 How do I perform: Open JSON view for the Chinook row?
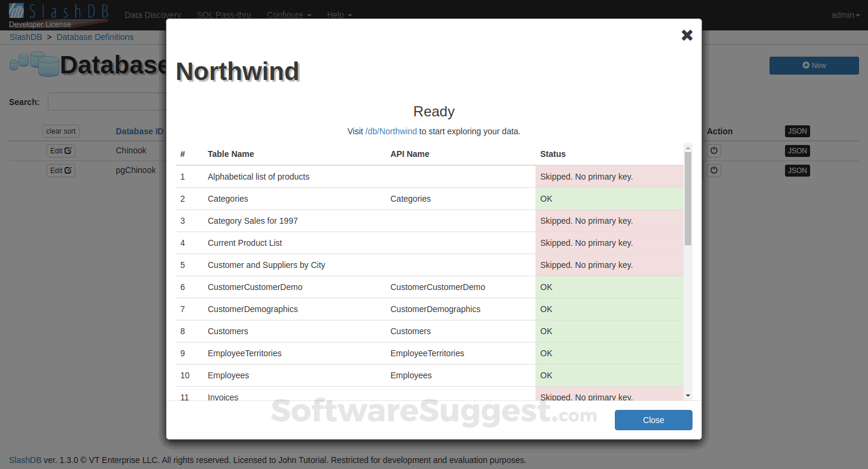(x=797, y=150)
